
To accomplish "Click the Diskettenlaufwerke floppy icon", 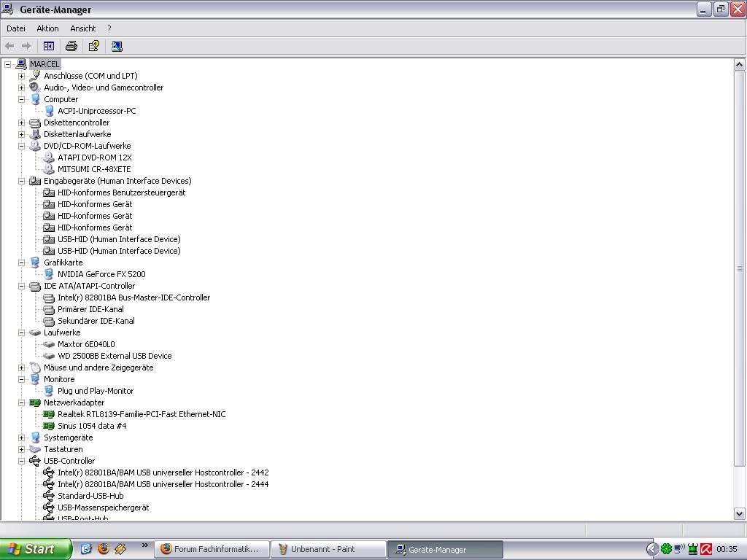I will [x=35, y=134].
